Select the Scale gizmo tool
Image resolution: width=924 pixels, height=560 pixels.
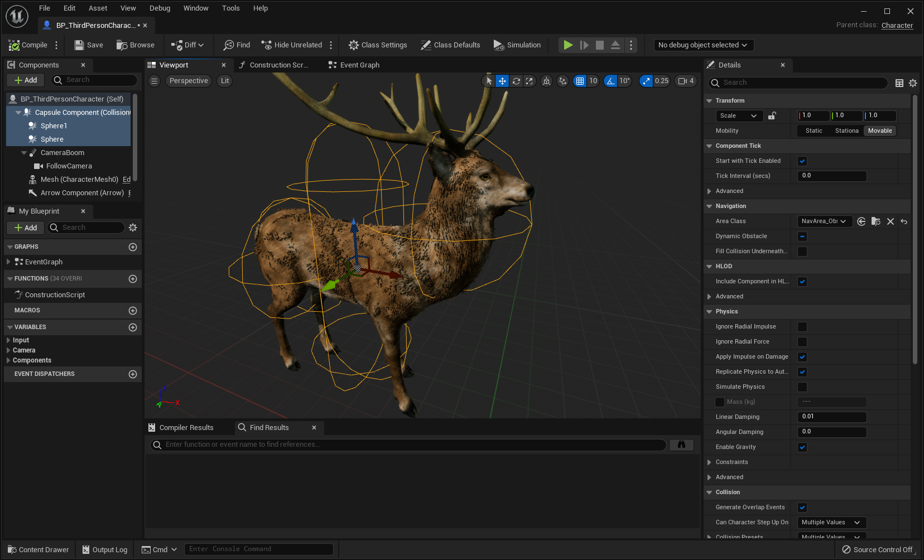coord(530,81)
